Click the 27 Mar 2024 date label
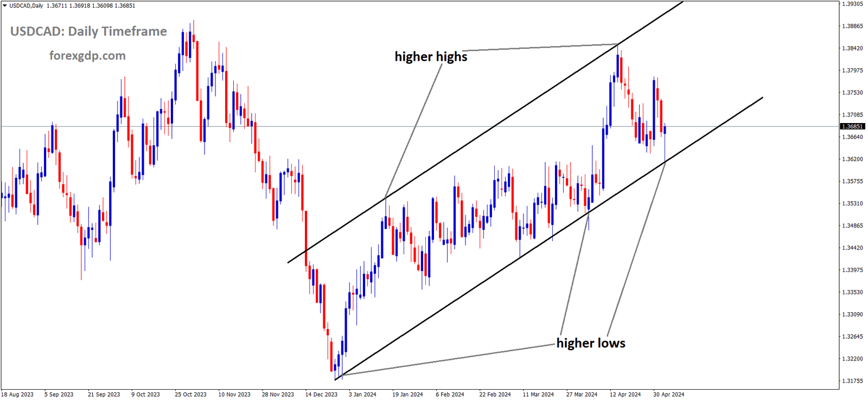 tap(582, 395)
